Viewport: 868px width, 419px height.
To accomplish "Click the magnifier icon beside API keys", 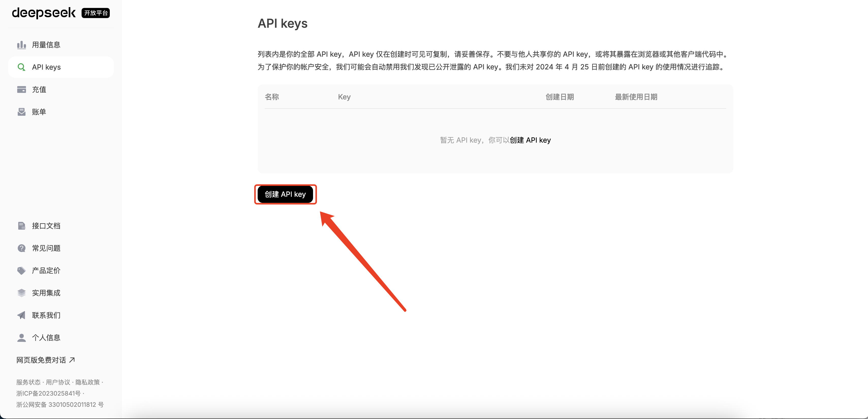I will coord(21,67).
